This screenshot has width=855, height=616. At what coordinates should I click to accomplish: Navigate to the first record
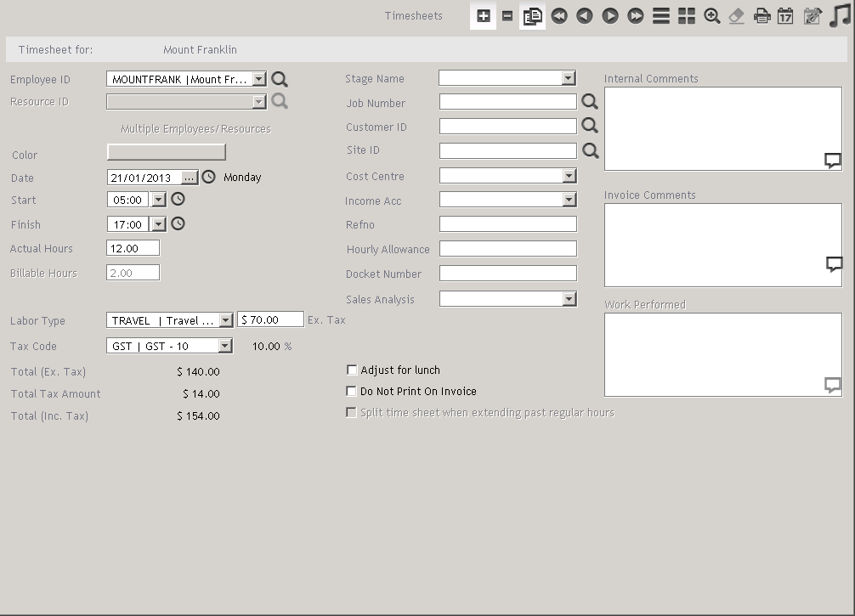pyautogui.click(x=558, y=15)
